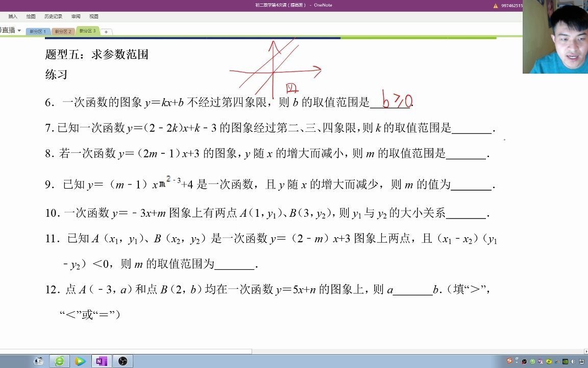Viewport: 588px width, 368px height.
Task: Expand hidden icons arrow in system tray
Action: tap(517, 358)
